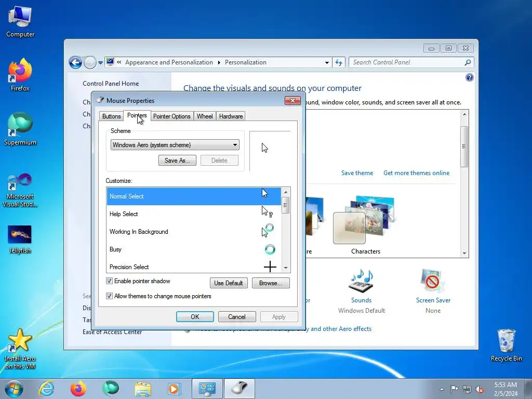Viewport: 532px width, 399px height.
Task: Launch Internet Explorer from the taskbar
Action: pyautogui.click(x=46, y=389)
